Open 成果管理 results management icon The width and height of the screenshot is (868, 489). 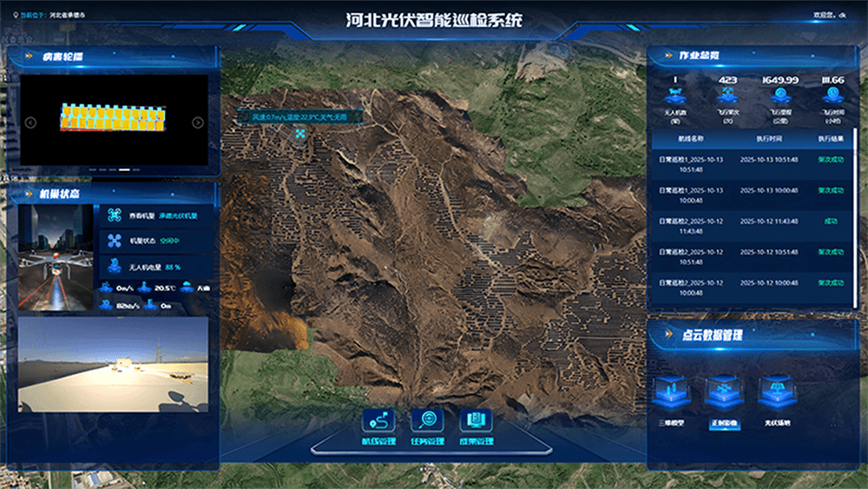click(475, 421)
